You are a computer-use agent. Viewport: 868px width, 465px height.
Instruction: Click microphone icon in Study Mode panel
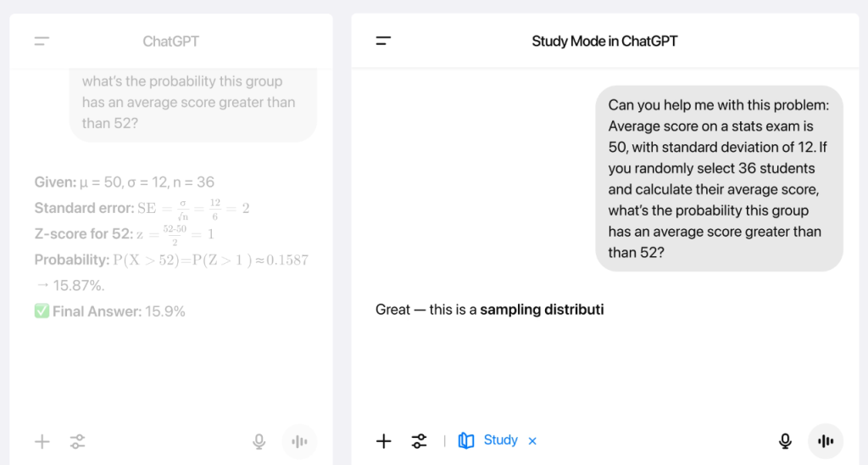(785, 441)
